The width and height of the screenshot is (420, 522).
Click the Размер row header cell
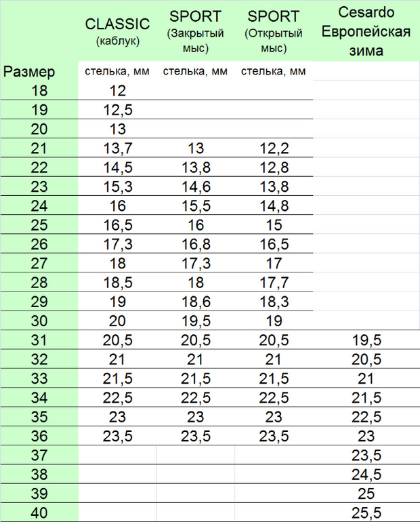click(x=30, y=71)
